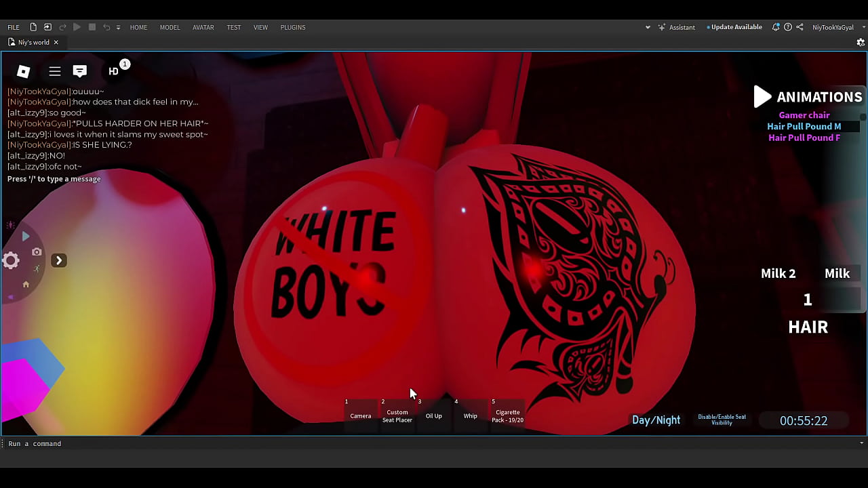Viewport: 868px width, 488px height.
Task: Click the Update Available link
Action: click(736, 27)
